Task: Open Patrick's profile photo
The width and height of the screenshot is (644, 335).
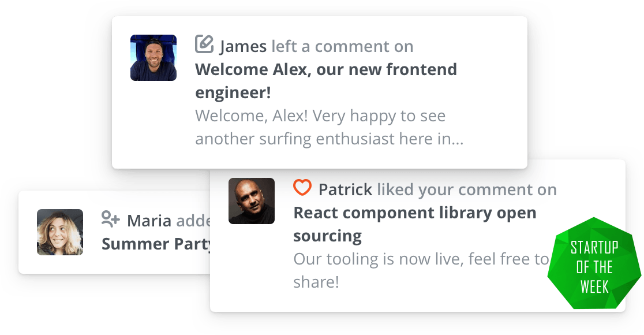Action: pyautogui.click(x=252, y=201)
